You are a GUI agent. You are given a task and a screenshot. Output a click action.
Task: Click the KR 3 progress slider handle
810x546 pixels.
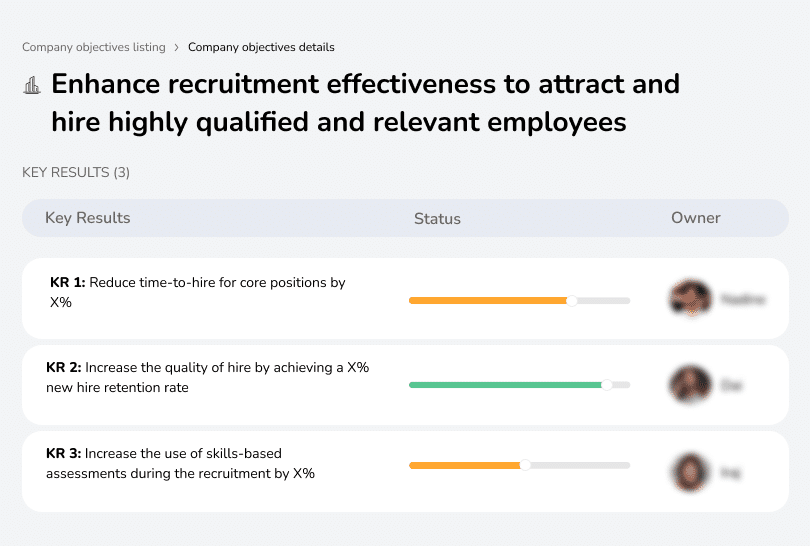pyautogui.click(x=525, y=465)
